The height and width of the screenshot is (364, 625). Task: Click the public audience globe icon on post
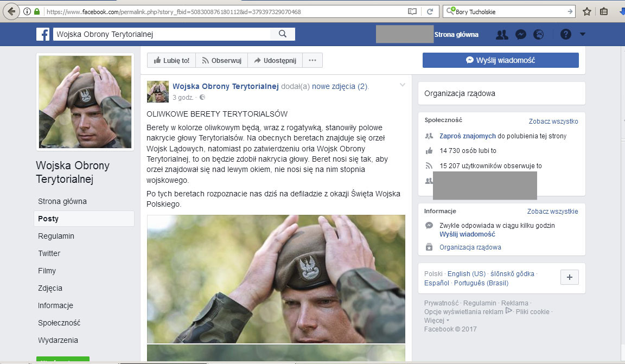point(202,97)
